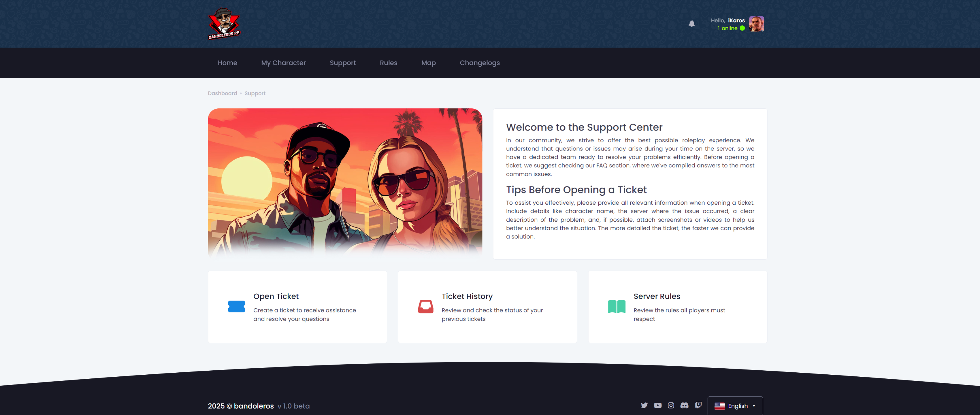This screenshot has width=980, height=415.
Task: Click the Server Rules card title
Action: 657,296
